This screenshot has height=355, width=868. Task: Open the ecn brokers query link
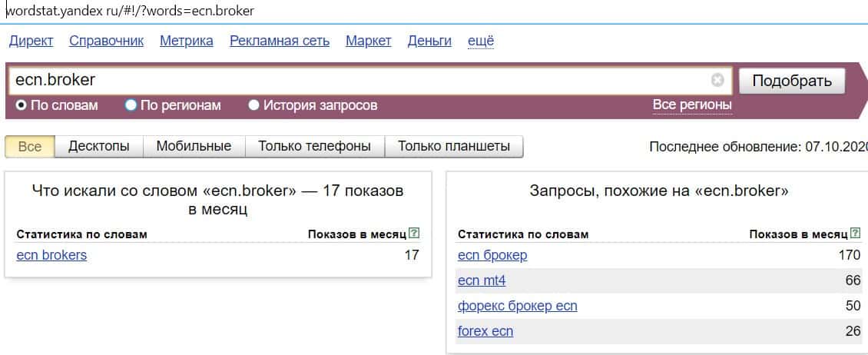(x=51, y=255)
